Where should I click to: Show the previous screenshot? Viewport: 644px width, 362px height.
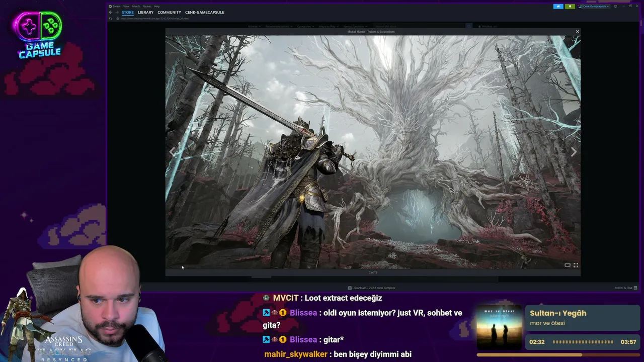point(173,152)
